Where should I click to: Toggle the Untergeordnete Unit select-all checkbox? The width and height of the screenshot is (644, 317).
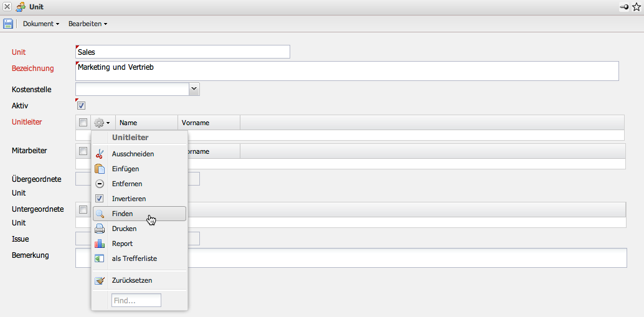click(x=83, y=210)
